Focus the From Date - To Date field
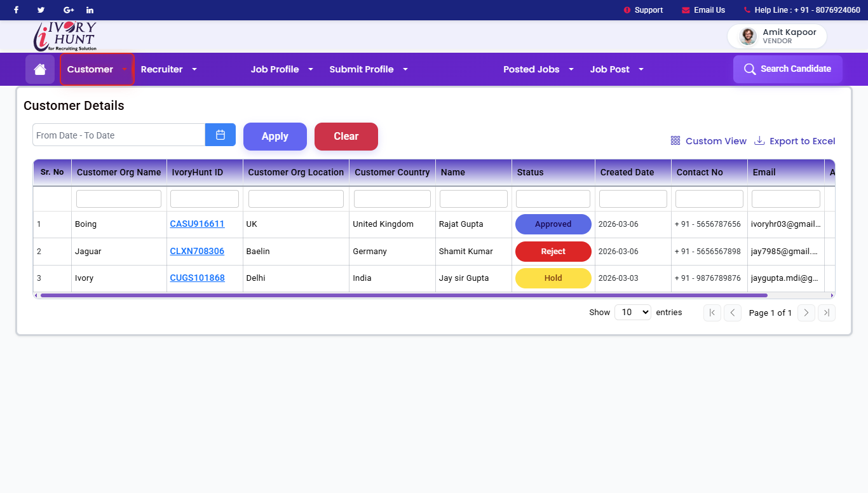The image size is (868, 493). [x=119, y=135]
